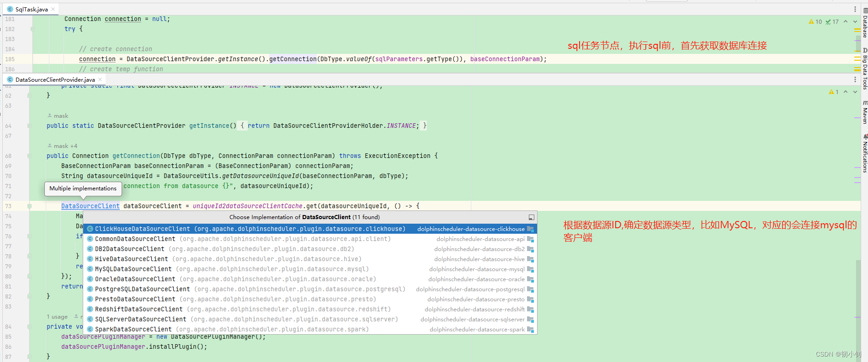
Task: Collapse the lambda block at line 73
Action: pyautogui.click(x=29, y=206)
